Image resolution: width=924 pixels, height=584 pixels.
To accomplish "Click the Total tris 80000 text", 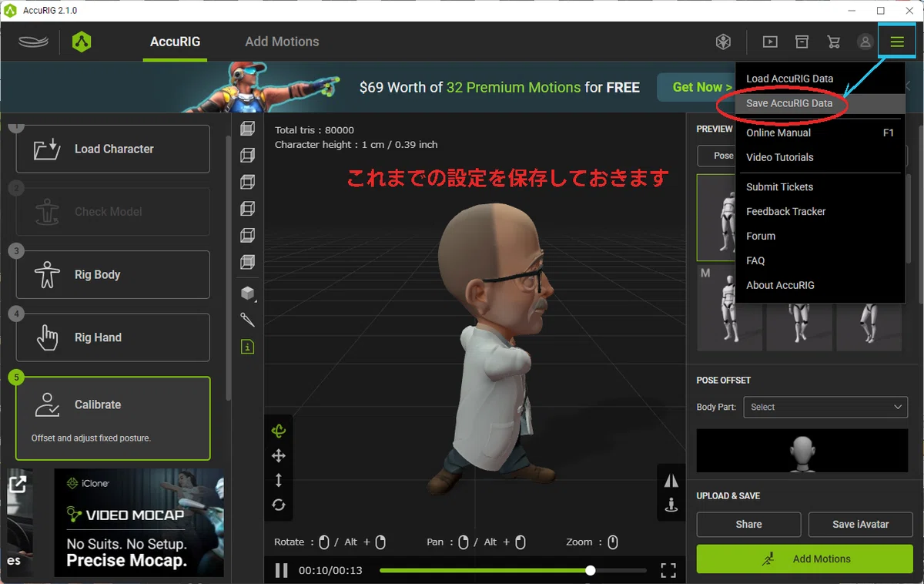I will pos(314,130).
